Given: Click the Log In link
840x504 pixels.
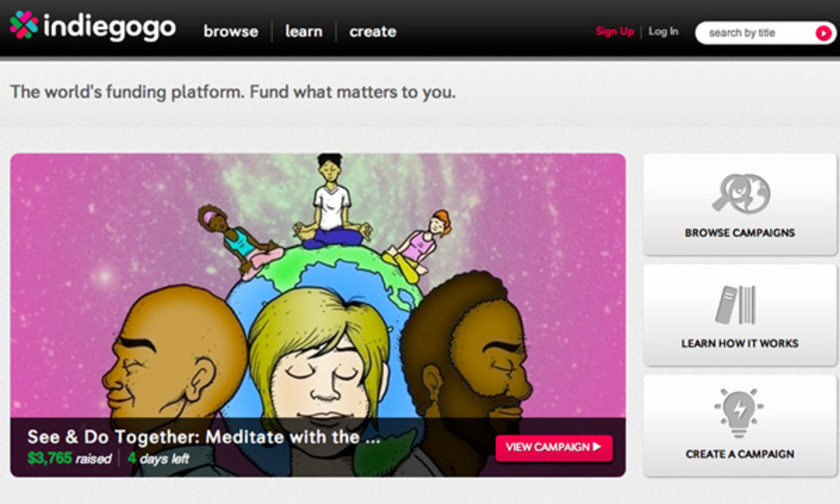Looking at the screenshot, I should point(664,31).
